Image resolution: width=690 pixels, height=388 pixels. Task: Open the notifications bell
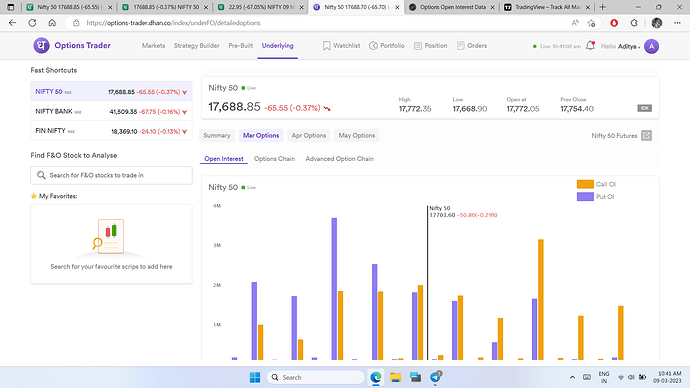(591, 45)
